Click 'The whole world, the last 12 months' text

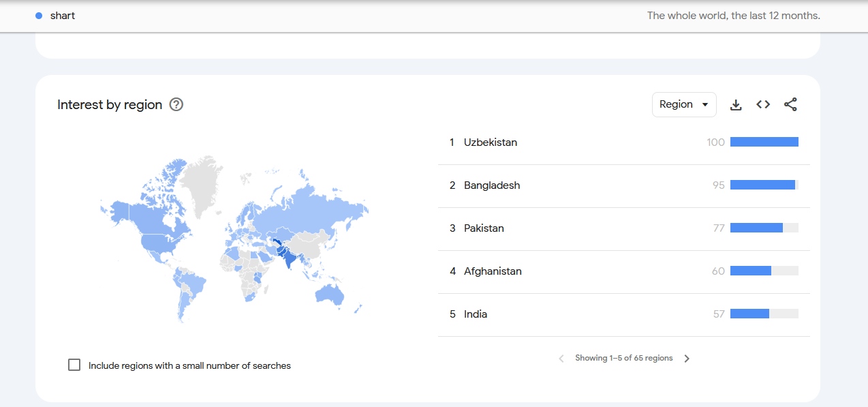tap(734, 16)
